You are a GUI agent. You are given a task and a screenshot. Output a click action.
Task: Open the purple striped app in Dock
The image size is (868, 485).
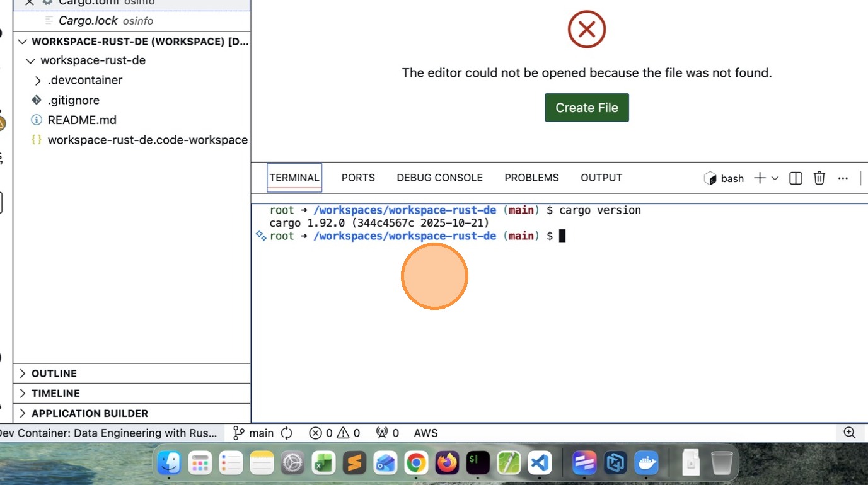tap(584, 464)
